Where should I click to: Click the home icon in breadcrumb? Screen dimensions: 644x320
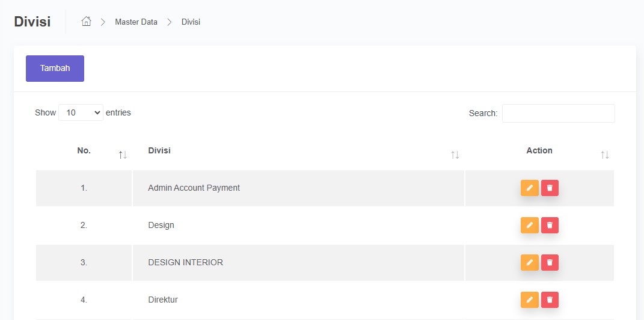[86, 22]
